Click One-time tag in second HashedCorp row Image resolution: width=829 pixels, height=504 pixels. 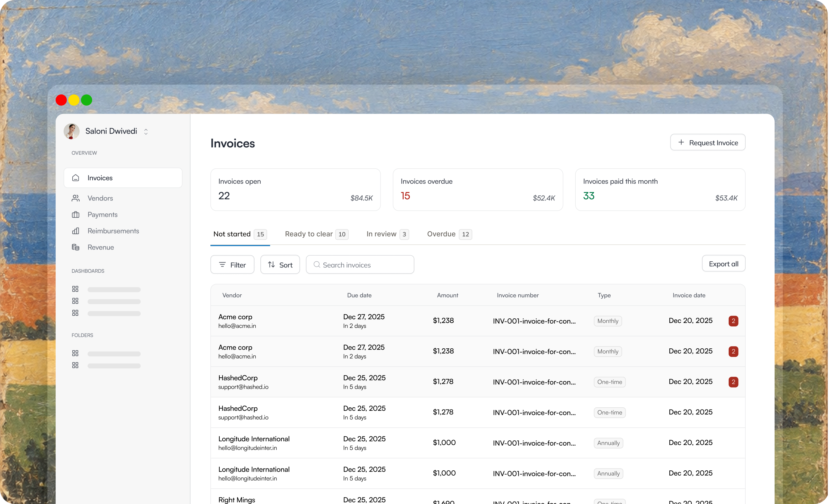[x=609, y=413]
